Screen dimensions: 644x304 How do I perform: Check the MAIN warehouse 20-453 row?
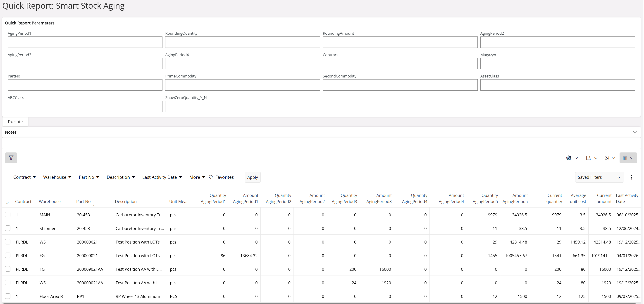click(x=8, y=215)
